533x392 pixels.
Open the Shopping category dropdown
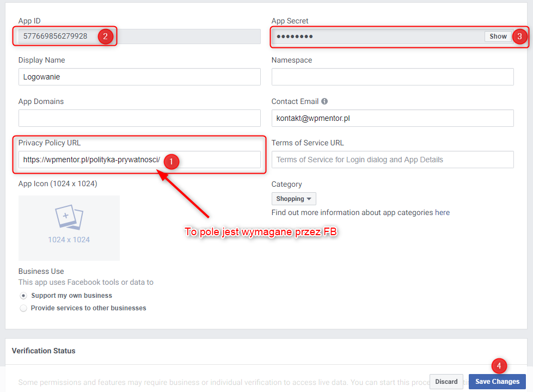coord(293,199)
